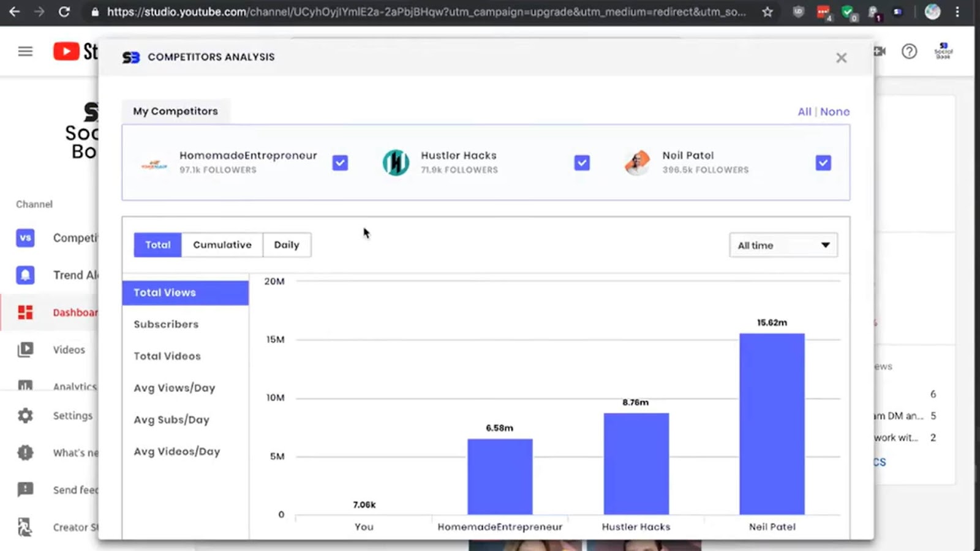Uncheck the Hustler Hacks competitor checkbox
The height and width of the screenshot is (551, 980).
[582, 163]
